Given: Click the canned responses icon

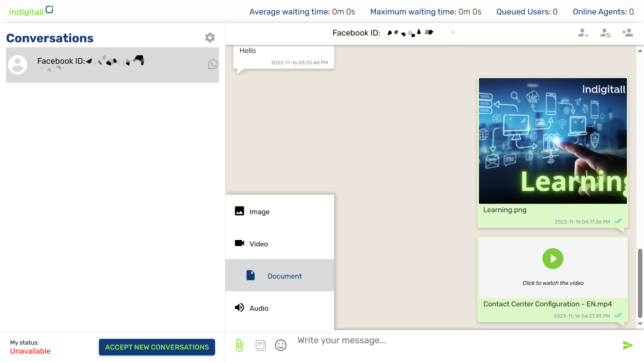Looking at the screenshot, I should pyautogui.click(x=260, y=345).
